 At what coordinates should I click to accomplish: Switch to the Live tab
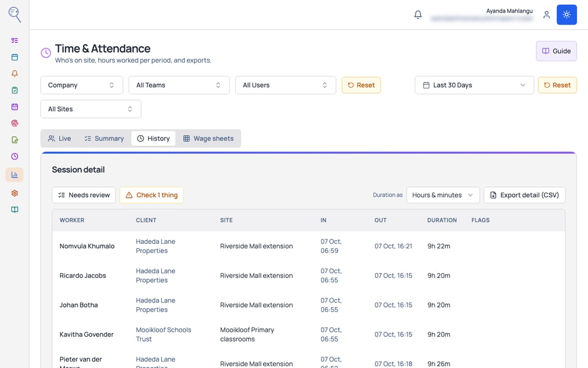tap(59, 139)
